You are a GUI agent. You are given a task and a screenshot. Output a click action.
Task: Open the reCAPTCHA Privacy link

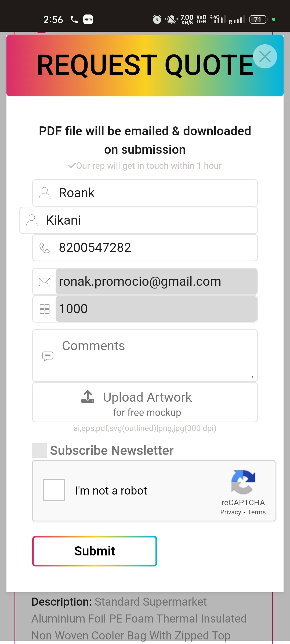(231, 512)
